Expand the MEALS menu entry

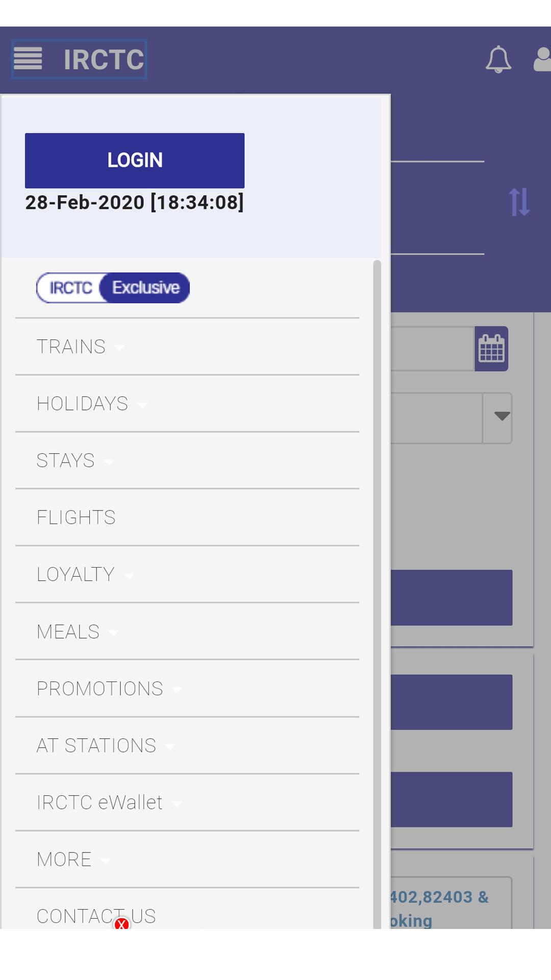coord(187,632)
